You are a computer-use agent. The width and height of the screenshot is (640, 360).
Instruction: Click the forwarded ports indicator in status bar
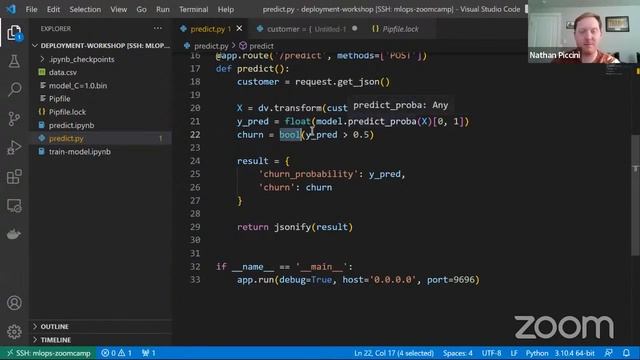[149, 353]
